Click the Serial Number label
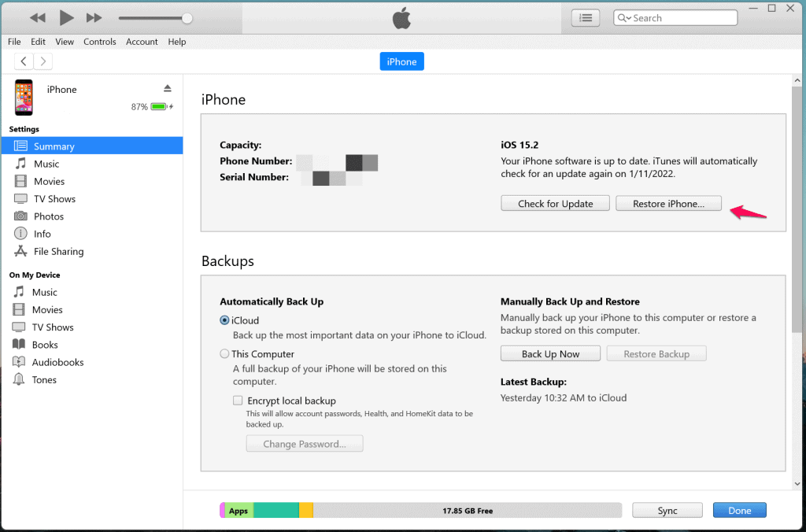Image resolution: width=806 pixels, height=532 pixels. 254,177
